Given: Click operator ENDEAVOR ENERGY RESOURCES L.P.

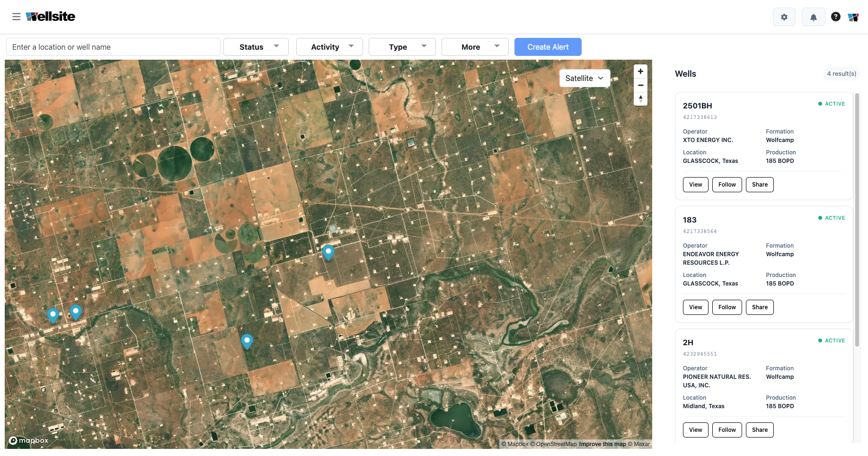Looking at the screenshot, I should 711,259.
